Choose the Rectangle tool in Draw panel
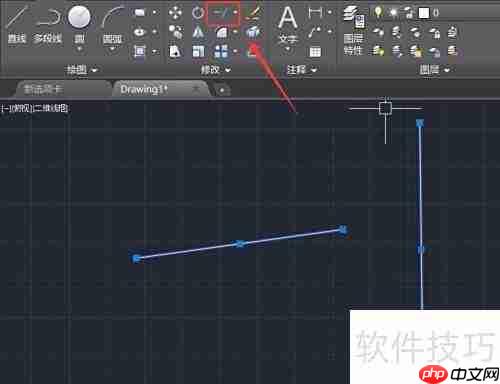This screenshot has height=384, width=500. click(140, 13)
